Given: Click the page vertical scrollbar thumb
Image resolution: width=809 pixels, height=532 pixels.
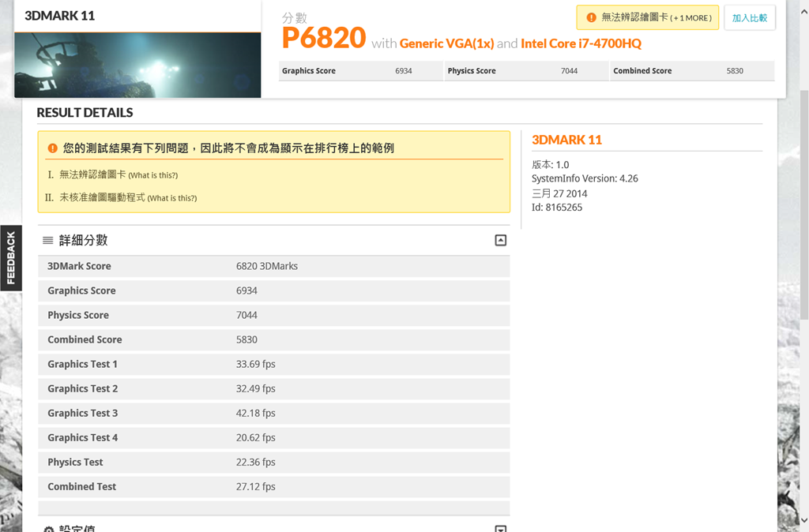Looking at the screenshot, I should point(803,204).
